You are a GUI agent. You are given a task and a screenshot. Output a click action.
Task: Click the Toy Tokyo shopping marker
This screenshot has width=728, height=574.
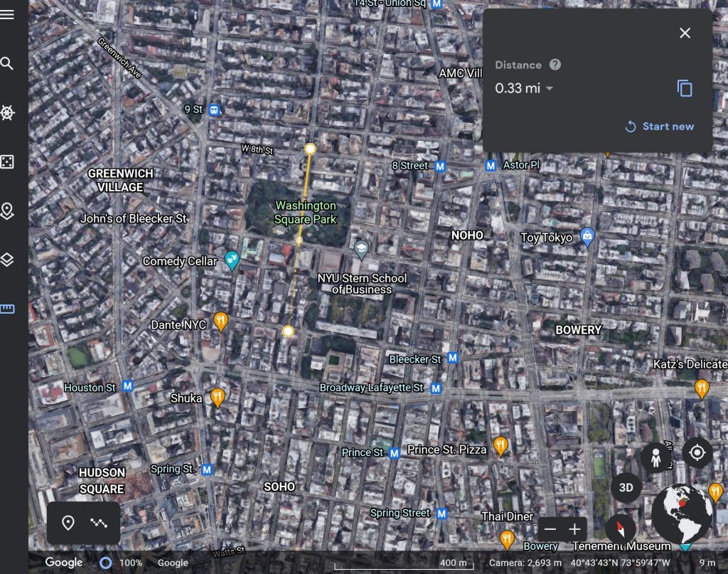click(x=587, y=237)
